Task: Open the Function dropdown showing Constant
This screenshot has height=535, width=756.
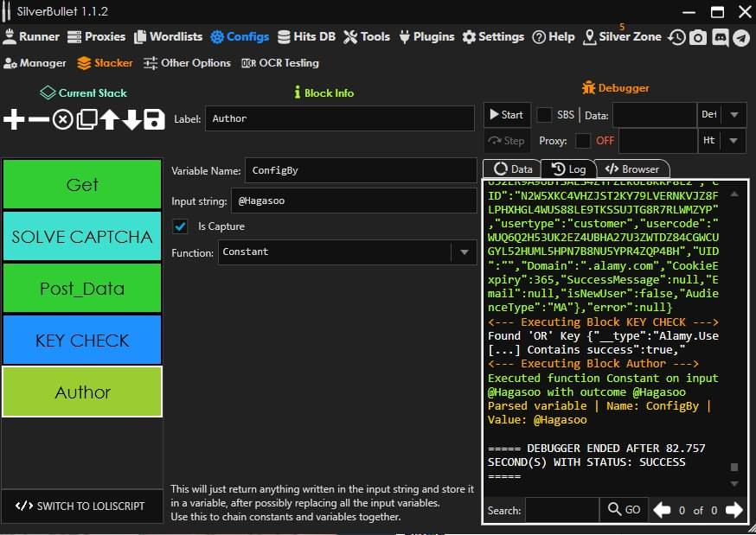Action: [x=464, y=252]
